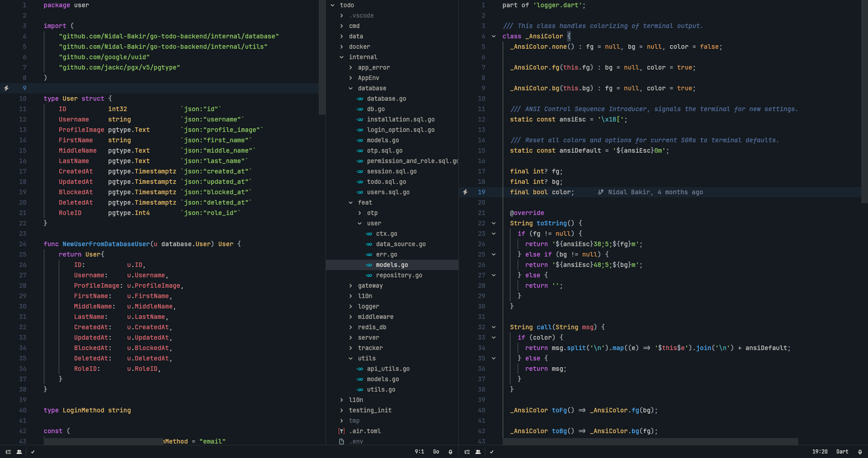Click Go file icon beside api_utils.go
This screenshot has height=458, width=868.
pos(360,369)
